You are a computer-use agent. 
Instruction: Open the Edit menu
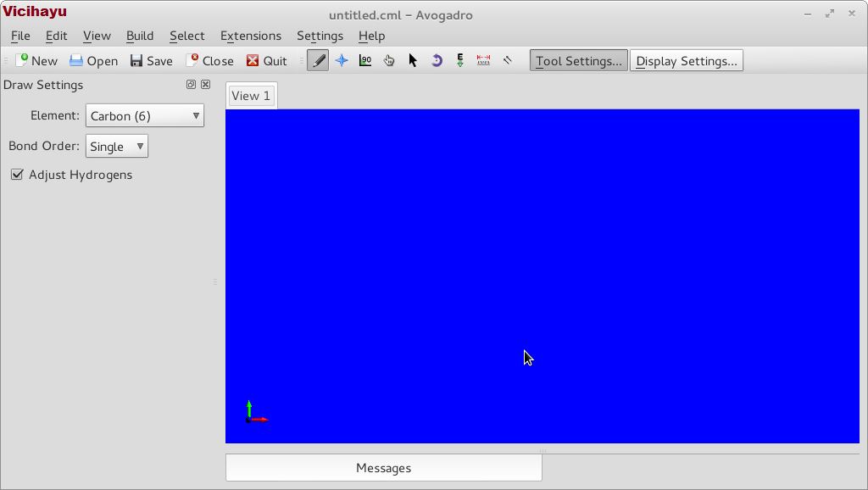(57, 36)
